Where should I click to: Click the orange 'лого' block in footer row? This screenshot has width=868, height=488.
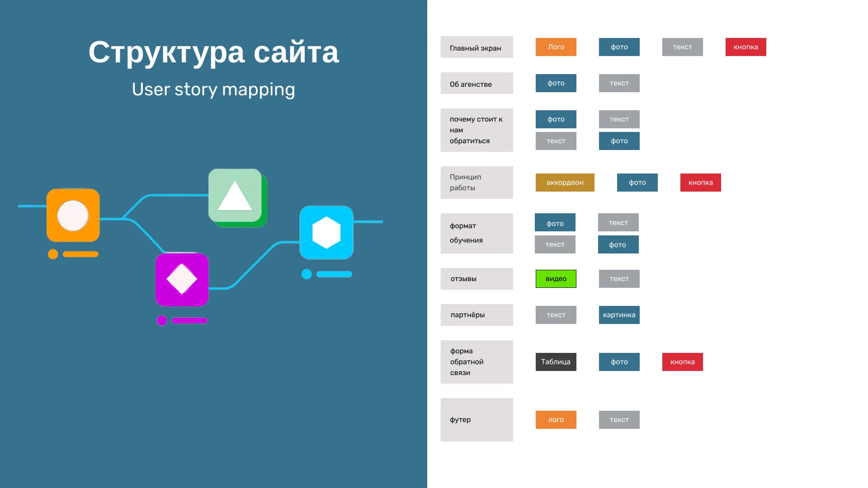tap(556, 420)
